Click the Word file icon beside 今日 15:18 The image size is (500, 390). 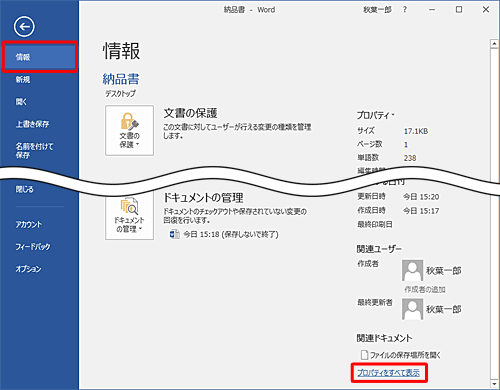[174, 234]
